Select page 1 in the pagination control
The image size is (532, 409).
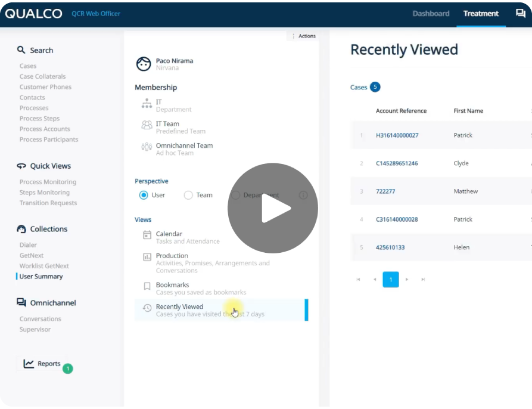pos(390,279)
